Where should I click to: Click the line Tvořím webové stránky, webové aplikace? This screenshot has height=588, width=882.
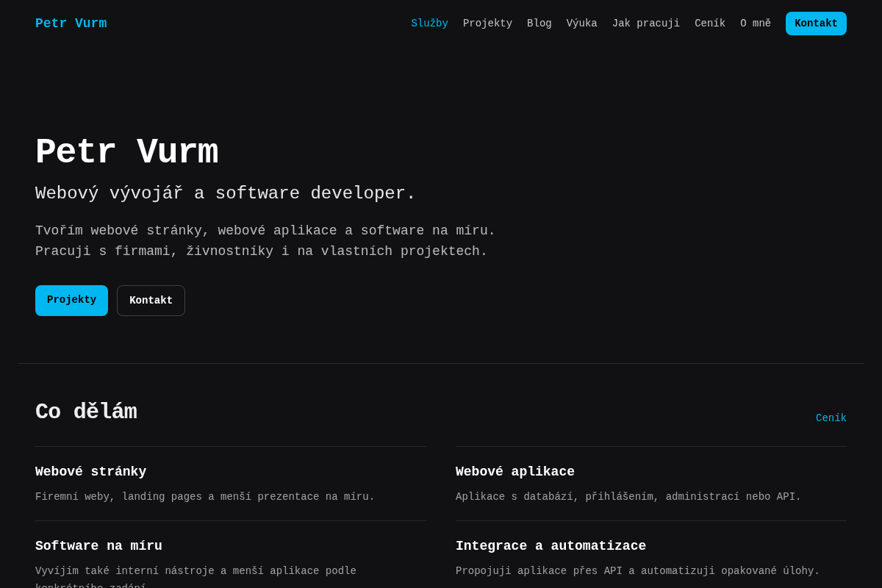click(265, 231)
